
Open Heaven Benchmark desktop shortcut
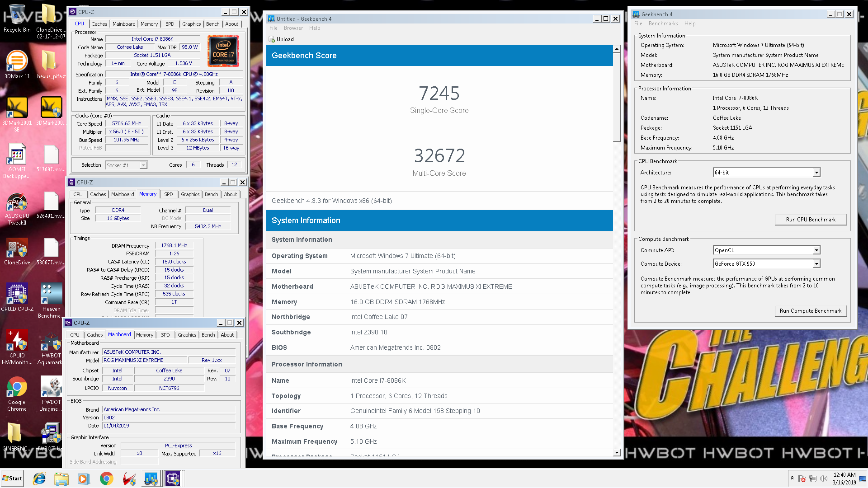point(51,301)
